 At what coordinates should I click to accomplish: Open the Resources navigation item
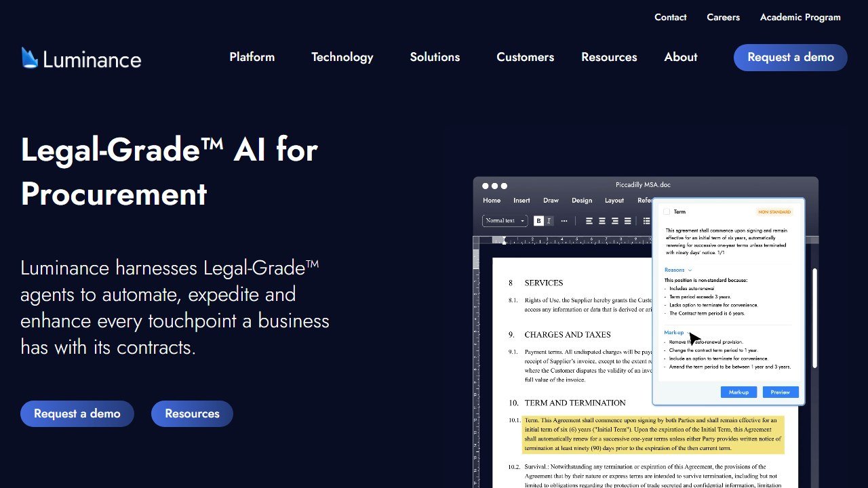[x=609, y=57]
